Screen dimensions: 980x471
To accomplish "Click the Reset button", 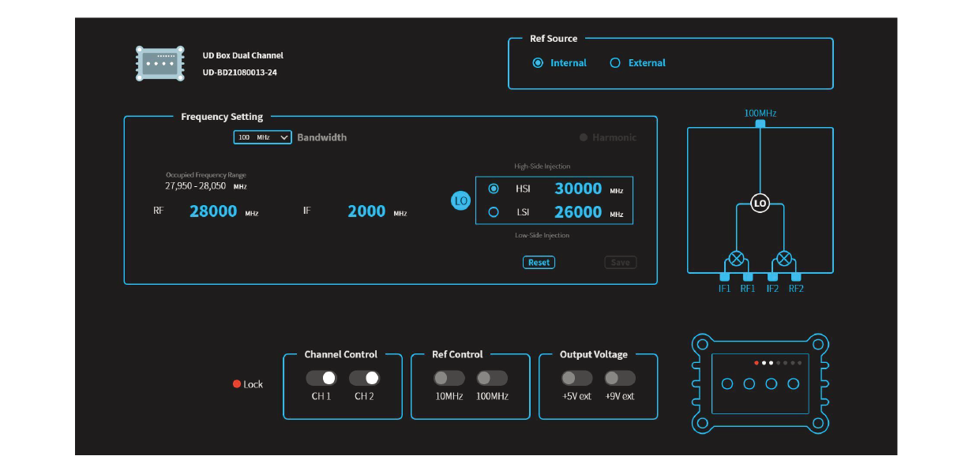I will point(539,263).
